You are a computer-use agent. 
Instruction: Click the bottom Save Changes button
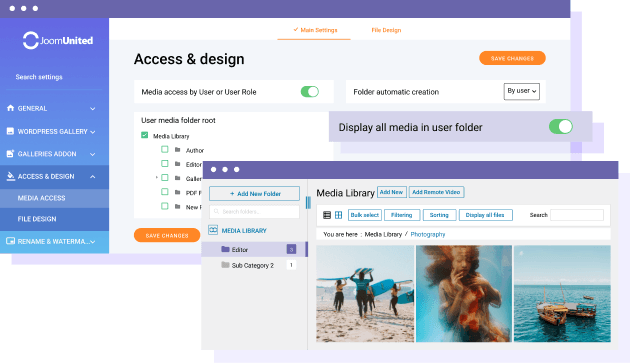[167, 236]
